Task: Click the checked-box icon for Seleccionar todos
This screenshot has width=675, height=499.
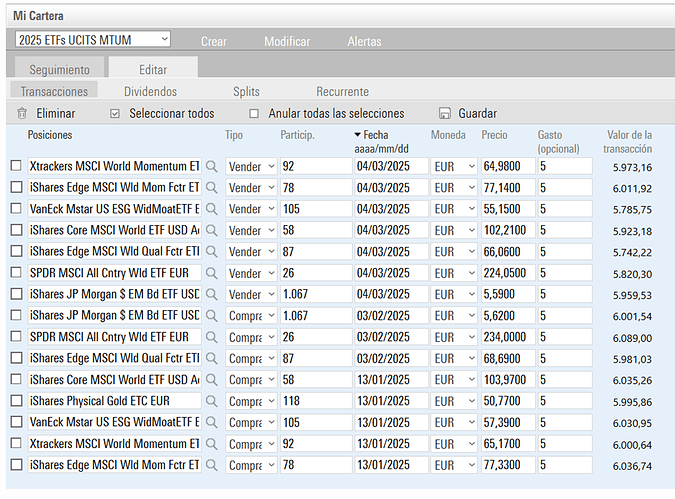Action: [115, 114]
